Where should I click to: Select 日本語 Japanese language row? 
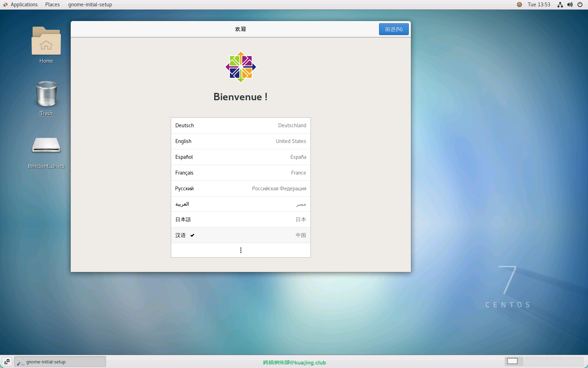coord(241,219)
